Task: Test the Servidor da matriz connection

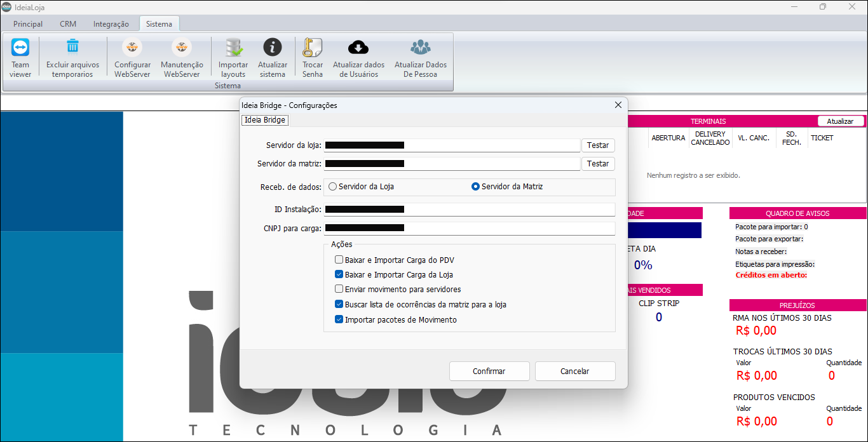Action: (597, 164)
